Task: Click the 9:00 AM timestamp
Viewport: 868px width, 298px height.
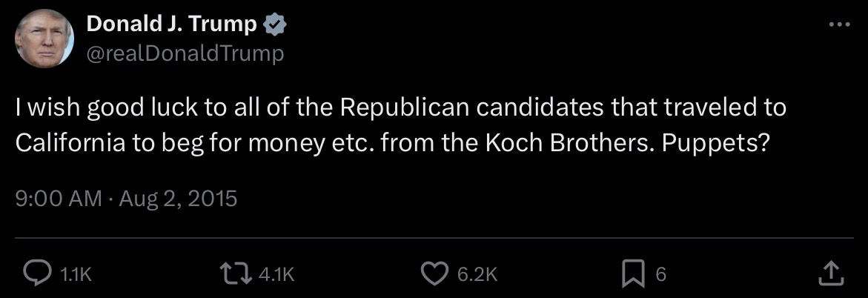Action: point(58,199)
